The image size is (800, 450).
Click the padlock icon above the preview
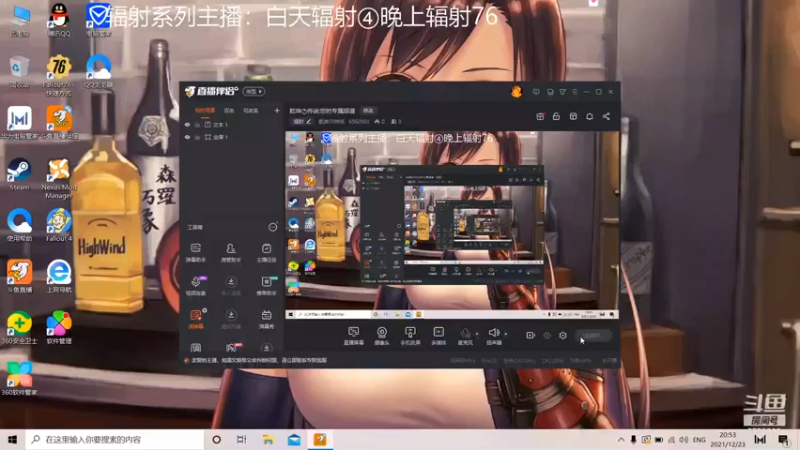pos(556,117)
